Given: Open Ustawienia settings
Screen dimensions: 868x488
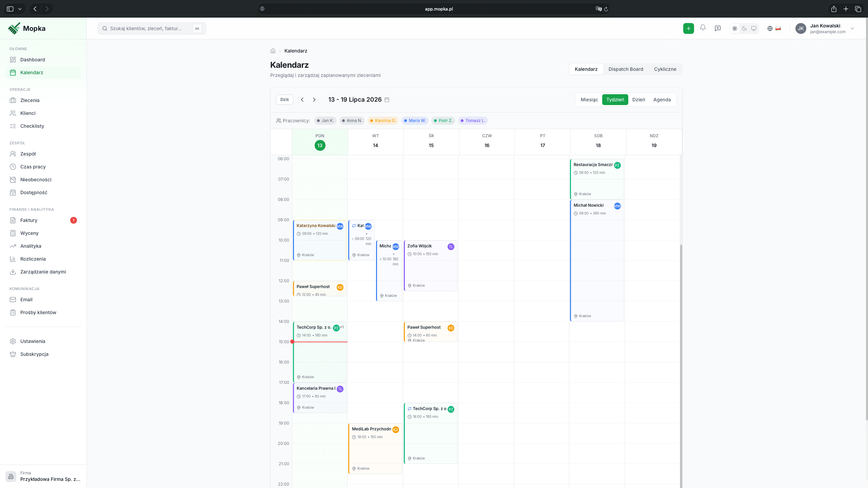Looking at the screenshot, I should 43,341.
